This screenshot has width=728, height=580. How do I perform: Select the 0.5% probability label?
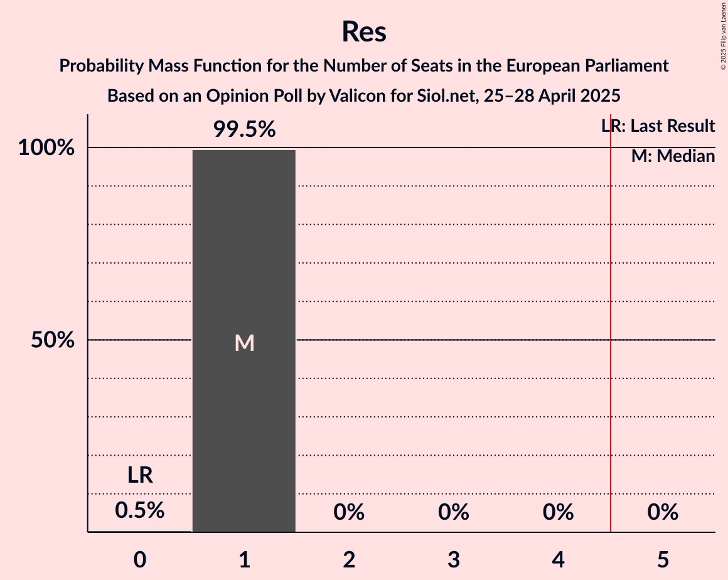(140, 511)
